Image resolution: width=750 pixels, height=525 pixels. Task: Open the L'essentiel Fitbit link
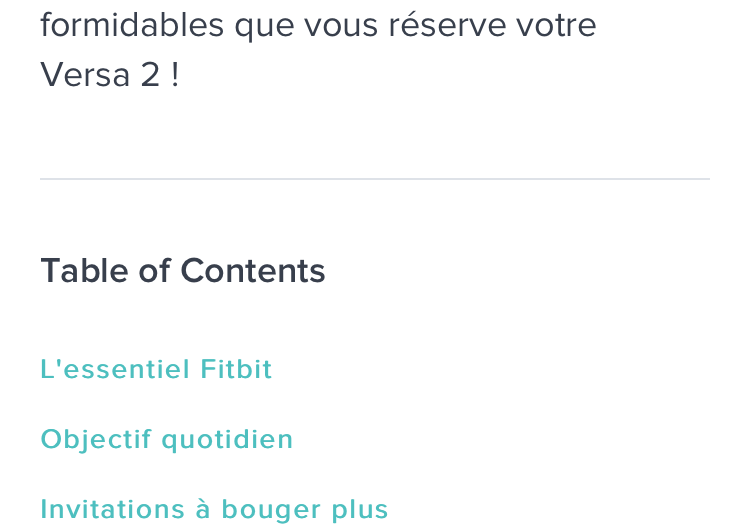(x=156, y=370)
